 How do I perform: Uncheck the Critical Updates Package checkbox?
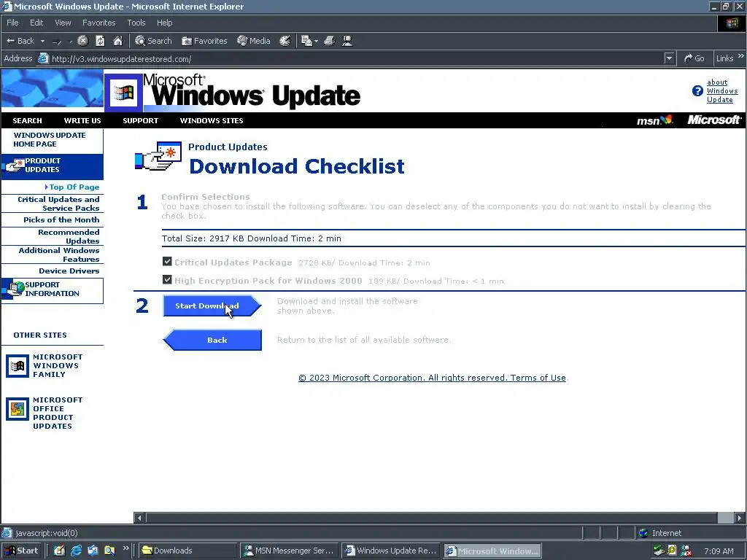[167, 262]
